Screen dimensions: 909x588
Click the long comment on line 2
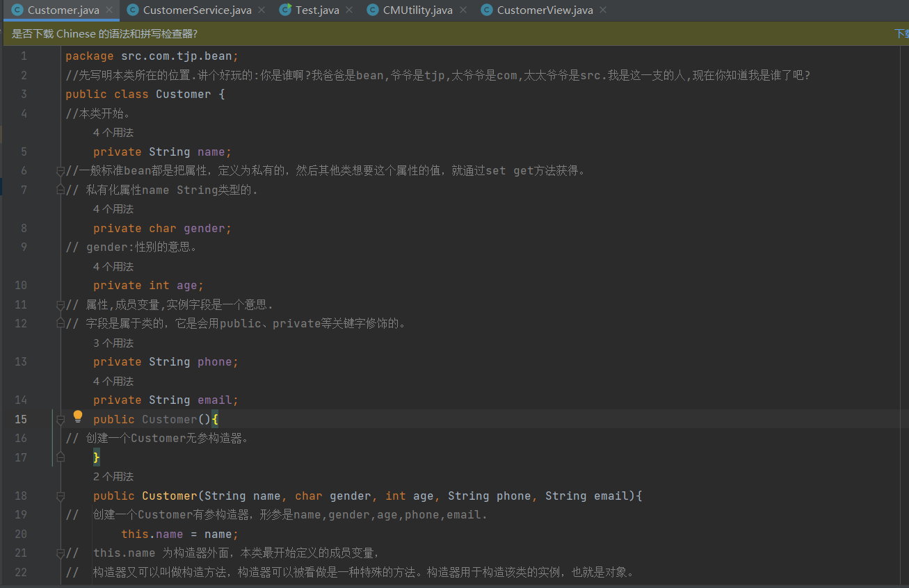point(438,75)
